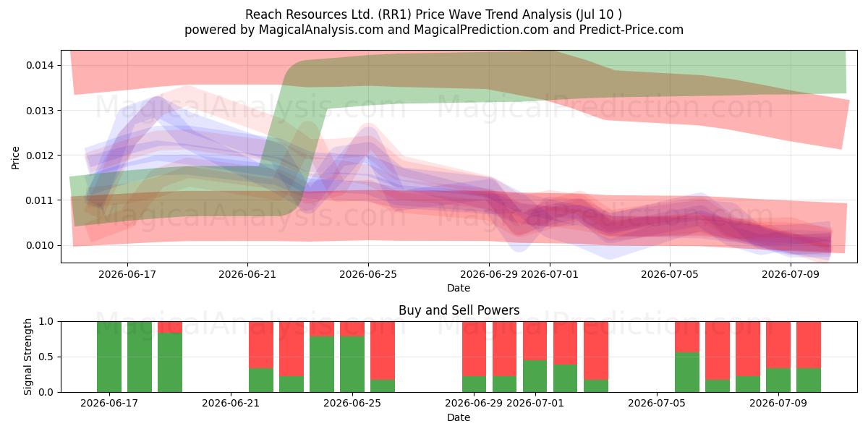Click the green segment of the 2026-06-25 bar

[352, 364]
